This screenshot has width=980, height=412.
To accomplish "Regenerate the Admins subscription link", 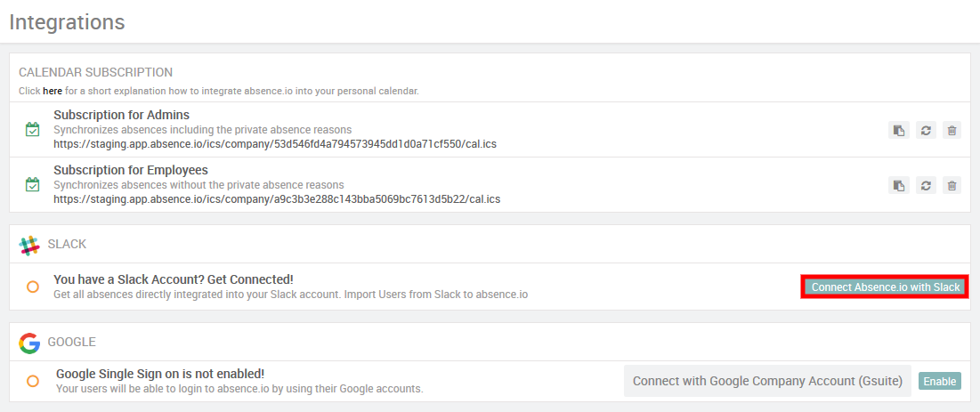I will point(926,131).
